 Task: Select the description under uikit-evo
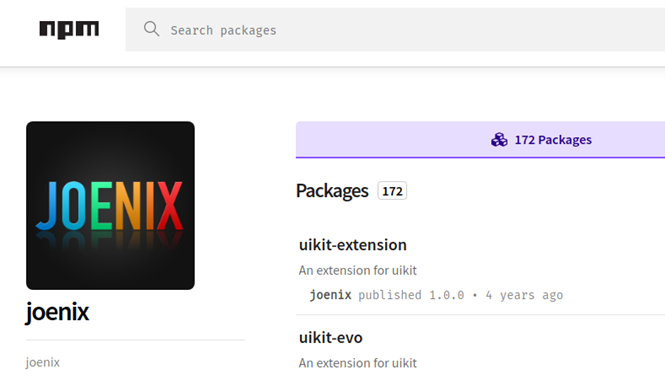point(358,364)
